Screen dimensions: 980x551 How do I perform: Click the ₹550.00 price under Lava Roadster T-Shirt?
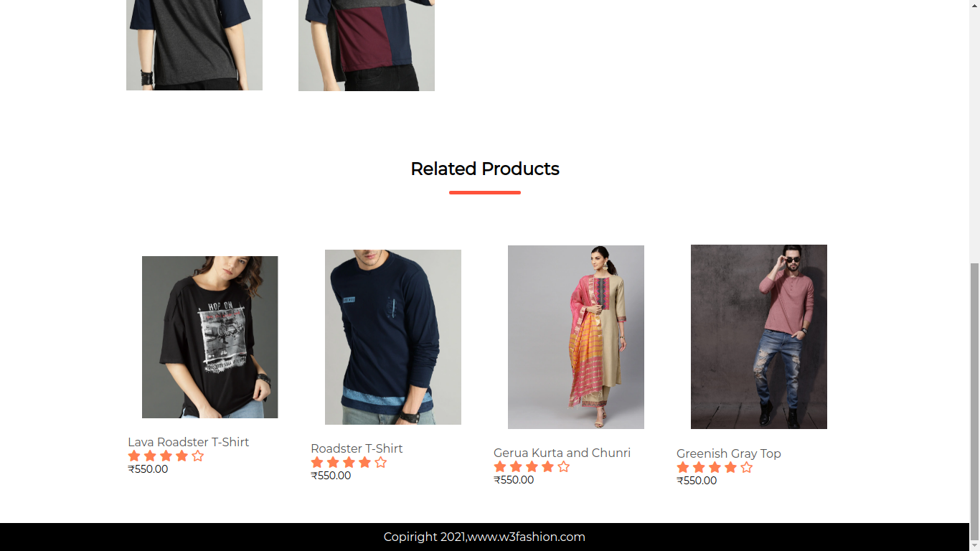[148, 469]
